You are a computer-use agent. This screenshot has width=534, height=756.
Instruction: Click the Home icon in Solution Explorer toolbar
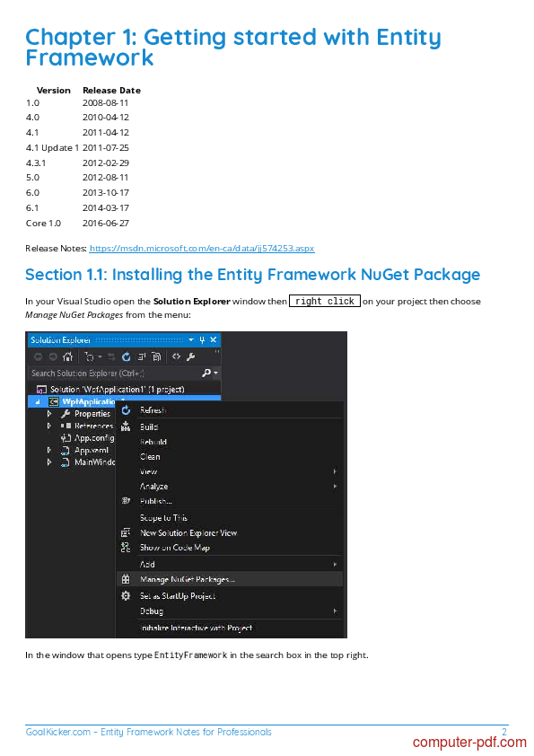(x=67, y=356)
